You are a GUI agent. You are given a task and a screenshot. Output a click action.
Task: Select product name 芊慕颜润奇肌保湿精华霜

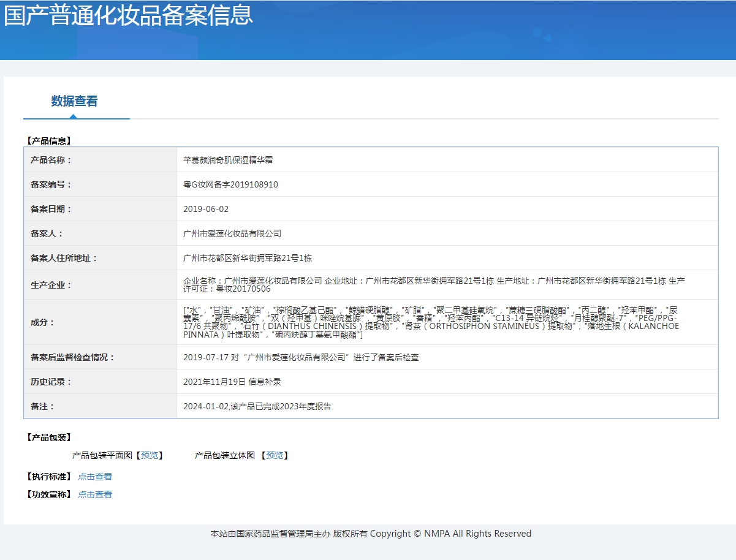(x=228, y=160)
